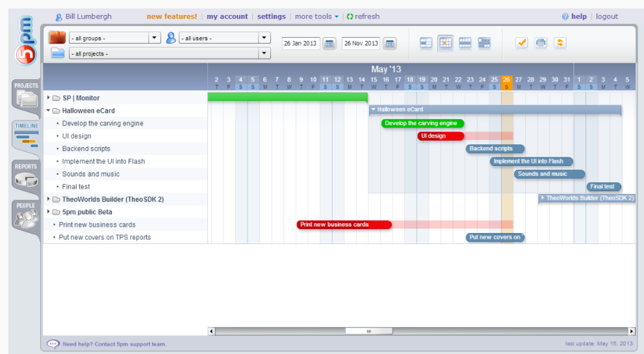Expand TheoWorlds Builder (TheoSDK 2) project
644x354 pixels.
tap(49, 199)
